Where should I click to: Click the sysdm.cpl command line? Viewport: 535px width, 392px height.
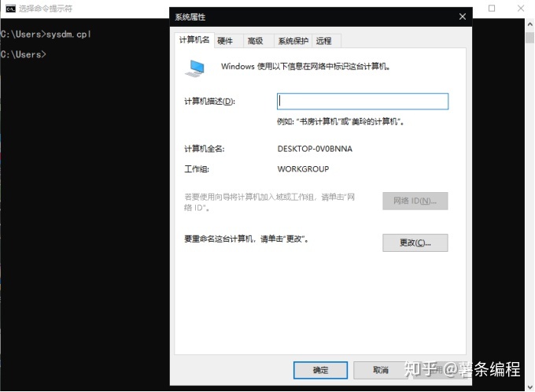coord(46,35)
